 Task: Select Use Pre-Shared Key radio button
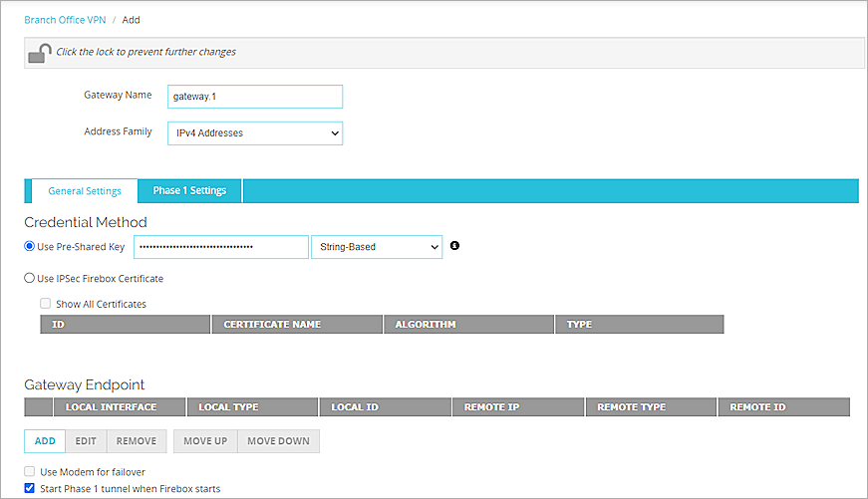30,246
